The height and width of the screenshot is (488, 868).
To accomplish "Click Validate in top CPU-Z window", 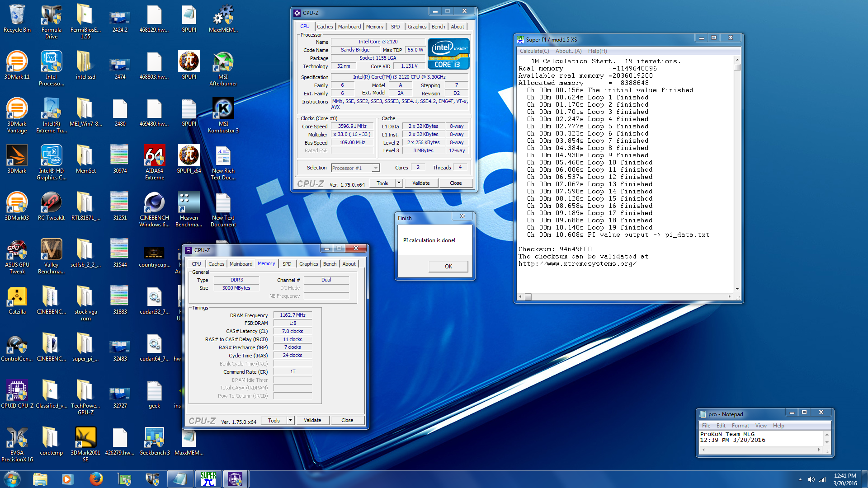I will [x=421, y=183].
